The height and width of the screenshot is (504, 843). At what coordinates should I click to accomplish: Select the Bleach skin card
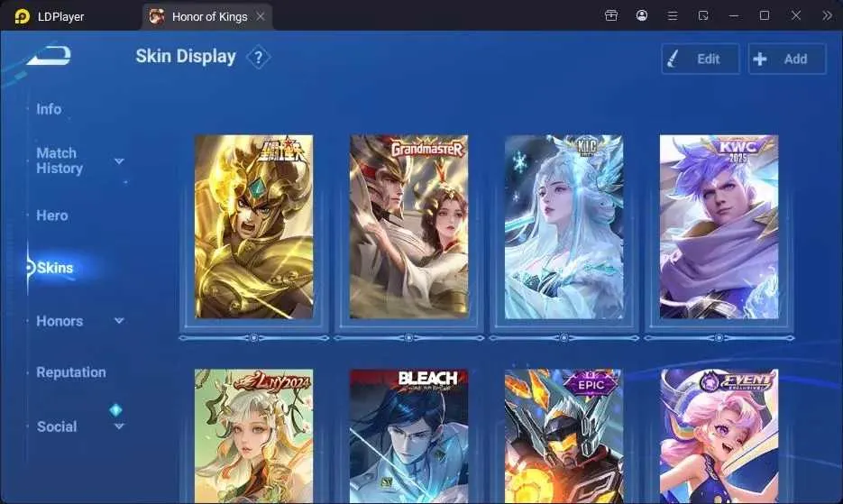[408, 436]
